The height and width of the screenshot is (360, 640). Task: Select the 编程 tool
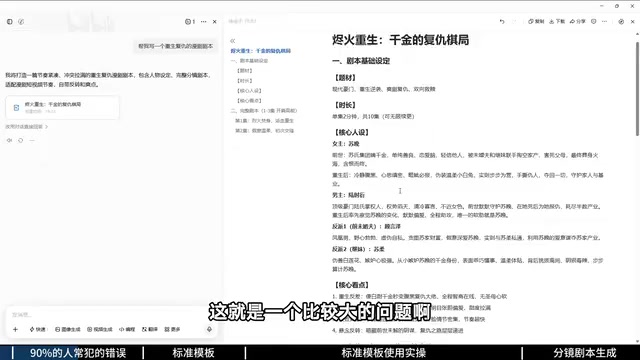coord(127,329)
